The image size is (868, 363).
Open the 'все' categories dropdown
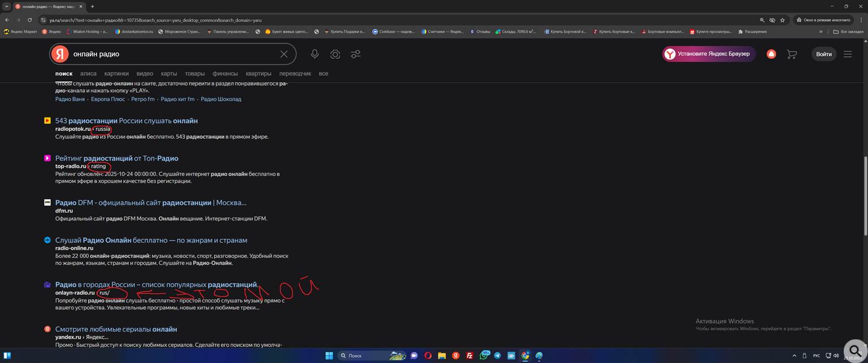click(323, 73)
